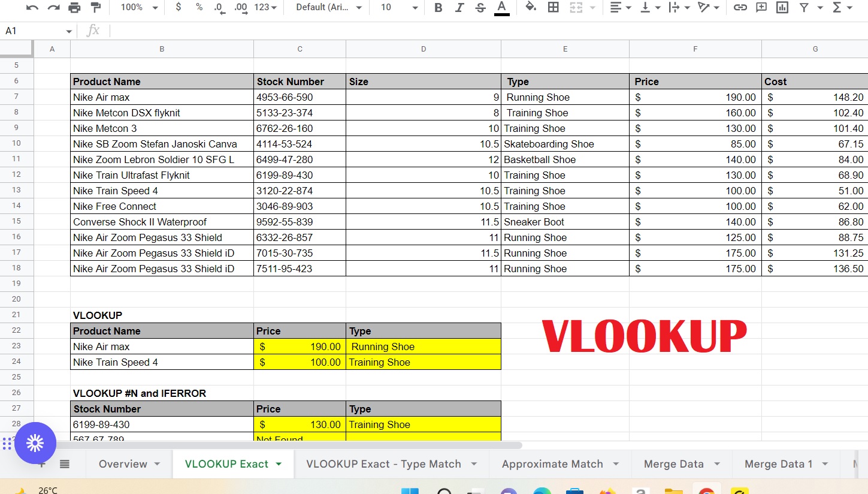Select column F header
868x494 pixels.
tap(695, 49)
